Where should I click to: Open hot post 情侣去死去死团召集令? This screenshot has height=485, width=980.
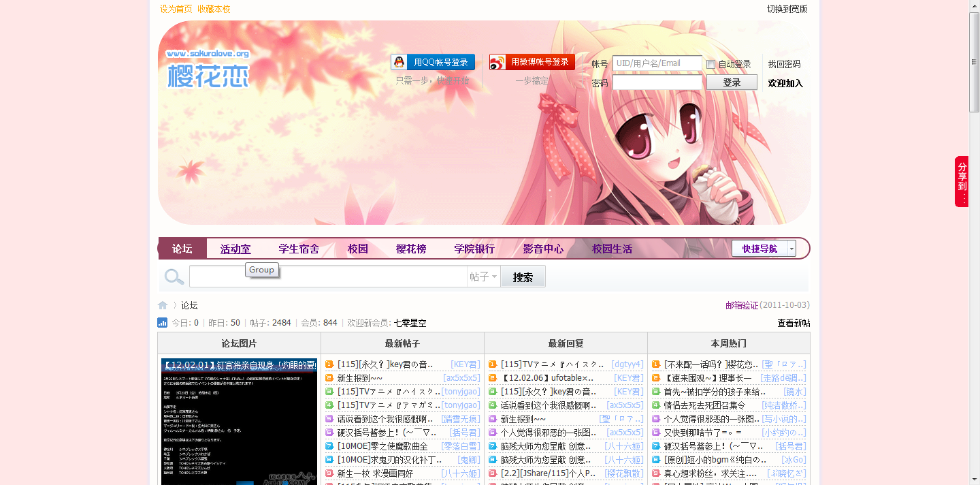point(704,405)
